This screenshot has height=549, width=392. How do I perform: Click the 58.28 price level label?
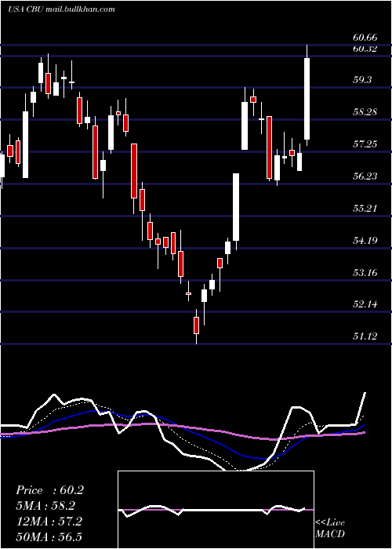365,112
